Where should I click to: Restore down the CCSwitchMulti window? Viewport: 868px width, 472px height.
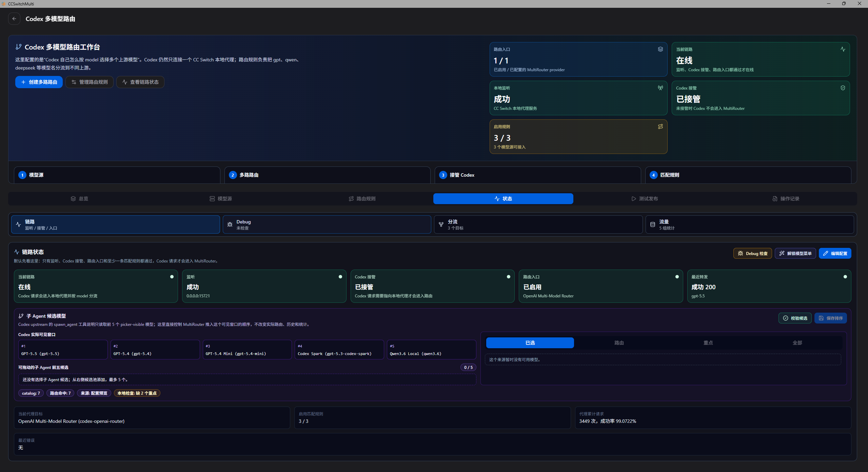coord(844,4)
